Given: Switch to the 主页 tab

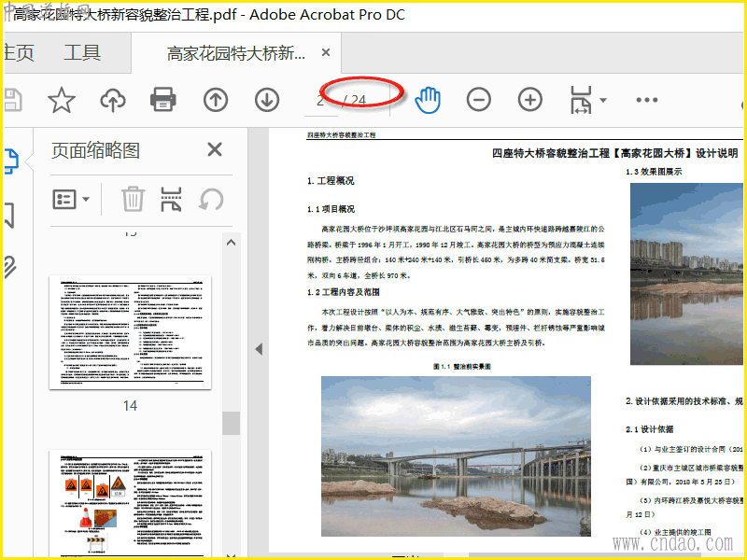Looking at the screenshot, I should click(x=19, y=53).
